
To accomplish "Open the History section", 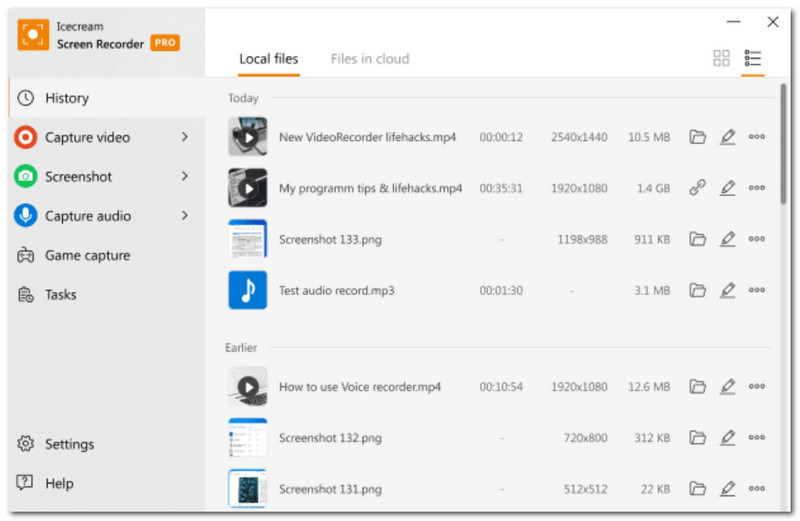I will (107, 97).
